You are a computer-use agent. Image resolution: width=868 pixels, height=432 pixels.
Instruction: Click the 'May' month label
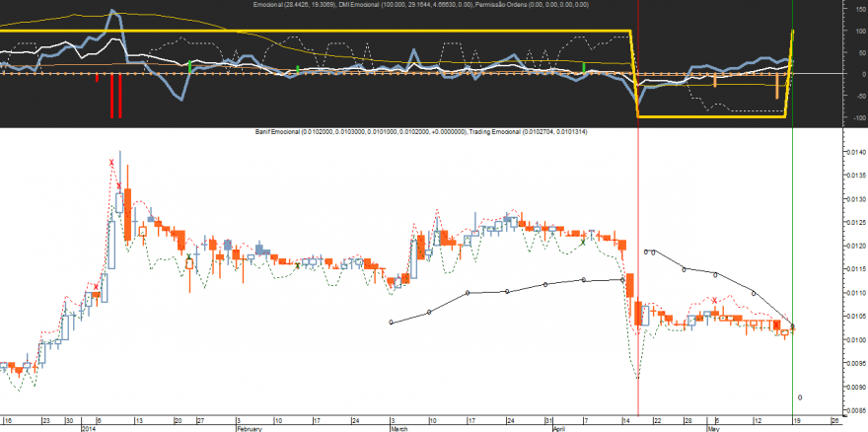pyautogui.click(x=712, y=429)
